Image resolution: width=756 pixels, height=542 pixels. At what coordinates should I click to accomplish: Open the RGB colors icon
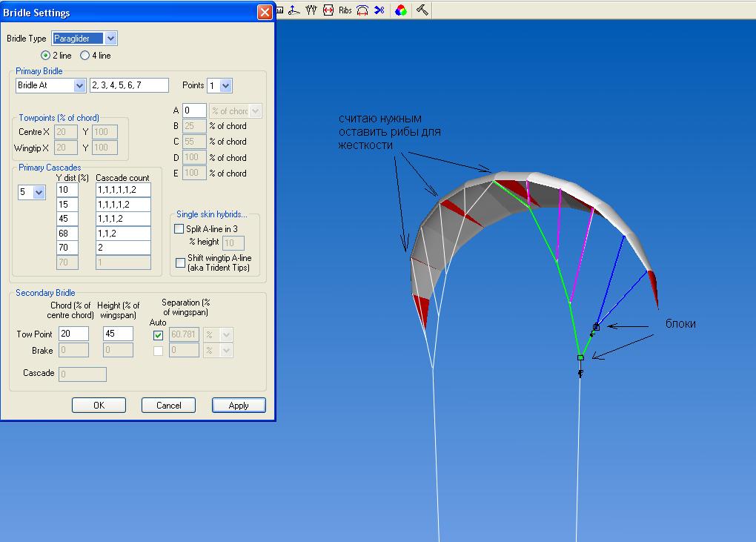(401, 10)
